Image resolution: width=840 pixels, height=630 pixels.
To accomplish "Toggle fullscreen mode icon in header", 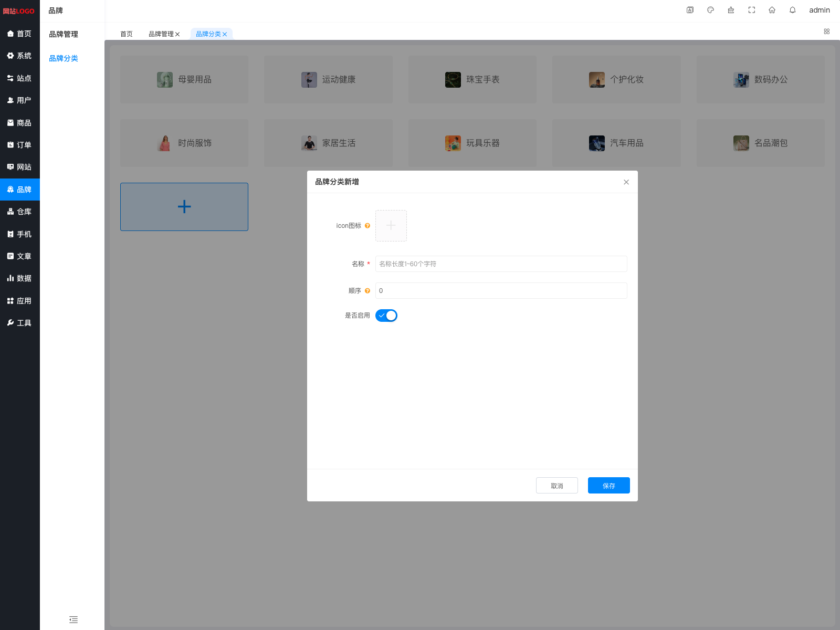I will [x=751, y=10].
